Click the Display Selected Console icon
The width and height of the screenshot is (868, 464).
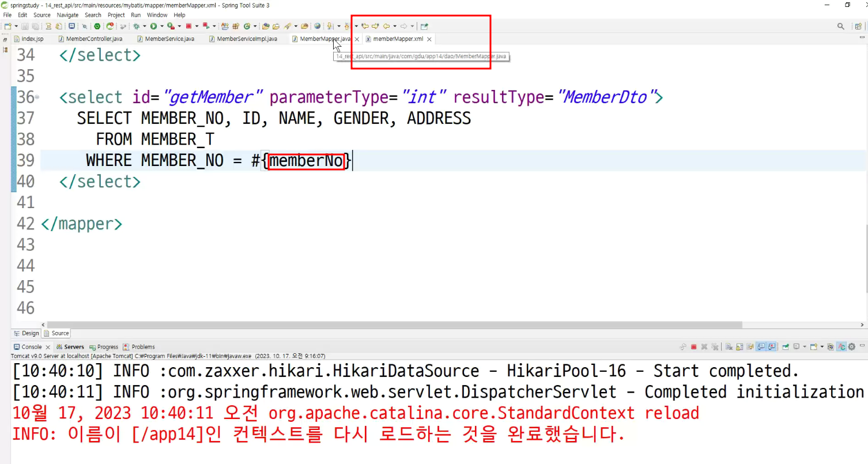(797, 347)
